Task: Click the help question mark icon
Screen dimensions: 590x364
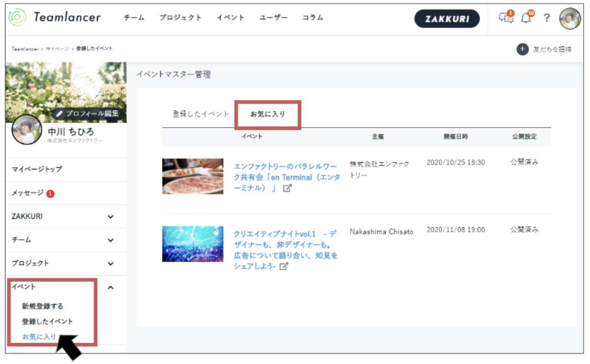Action: pos(547,18)
